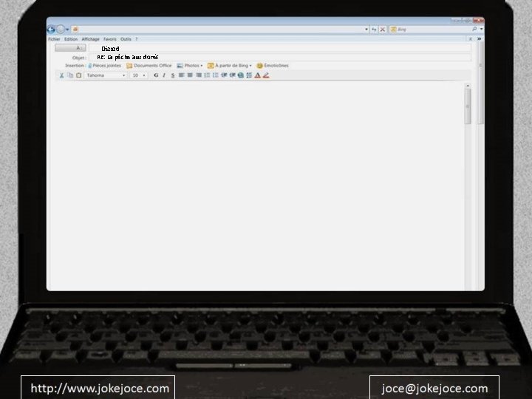
Task: Open the Edition menu
Action: pyautogui.click(x=71, y=39)
